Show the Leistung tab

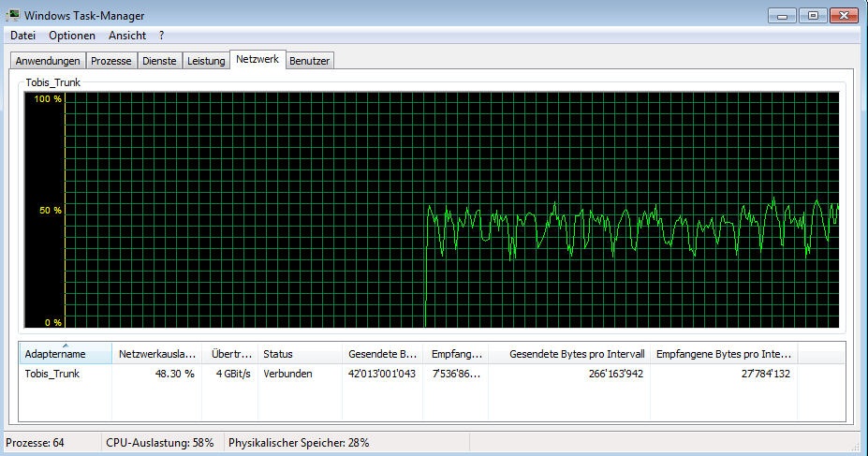(x=206, y=61)
